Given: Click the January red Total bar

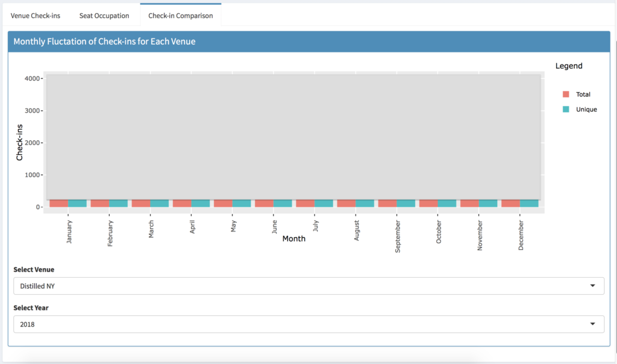Looking at the screenshot, I should pos(59,204).
